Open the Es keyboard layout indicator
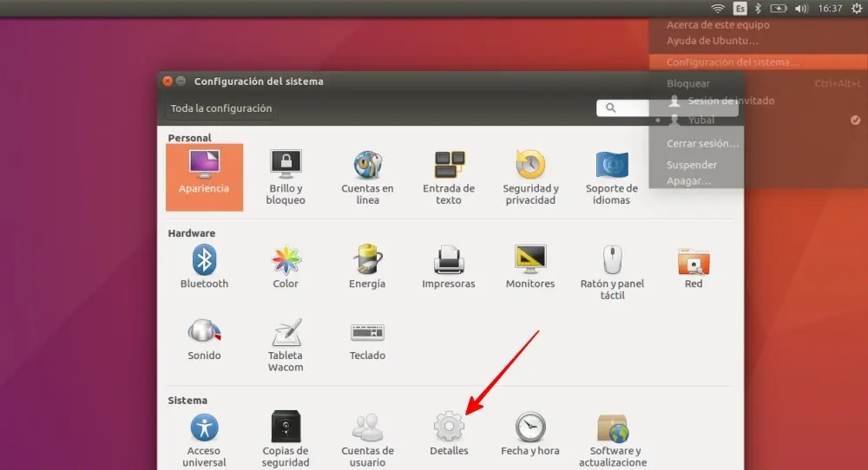This screenshot has width=868, height=470. click(740, 9)
